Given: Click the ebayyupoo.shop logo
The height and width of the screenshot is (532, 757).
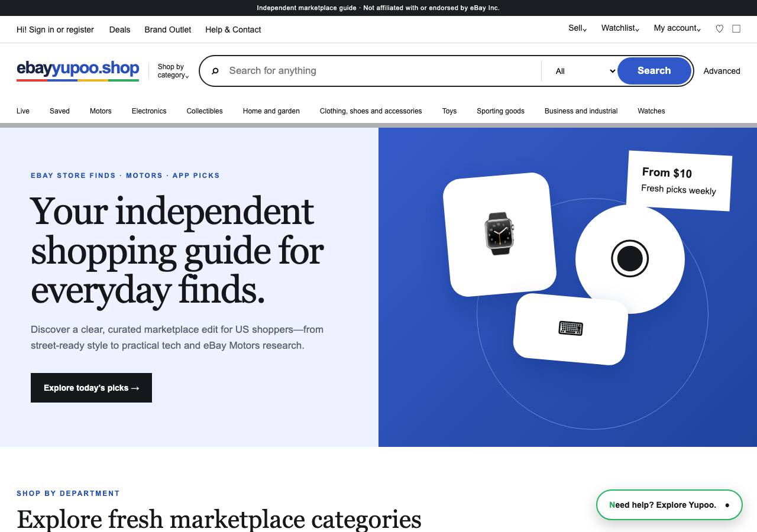Looking at the screenshot, I should click(x=78, y=70).
